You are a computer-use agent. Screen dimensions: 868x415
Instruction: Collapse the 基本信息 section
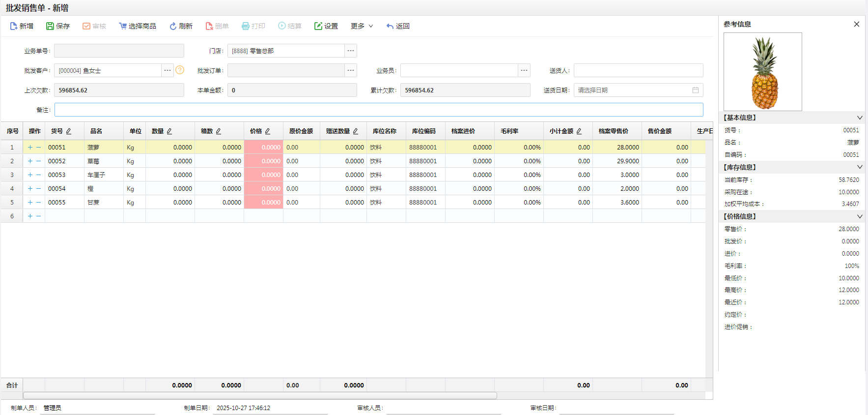click(x=859, y=118)
